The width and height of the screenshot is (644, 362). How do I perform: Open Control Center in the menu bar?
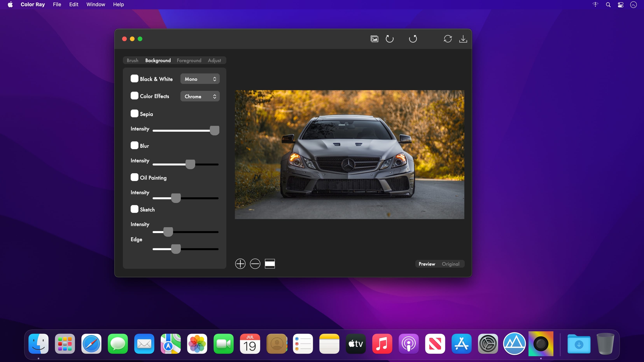(x=620, y=4)
